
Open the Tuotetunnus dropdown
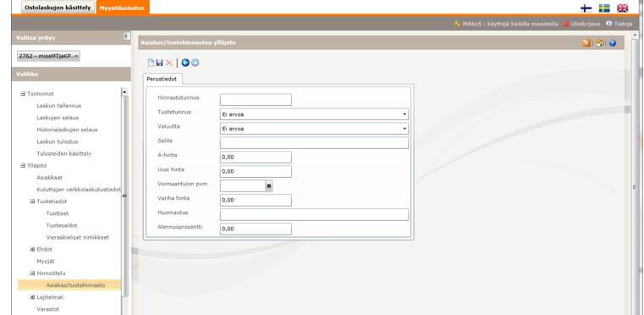(x=314, y=114)
